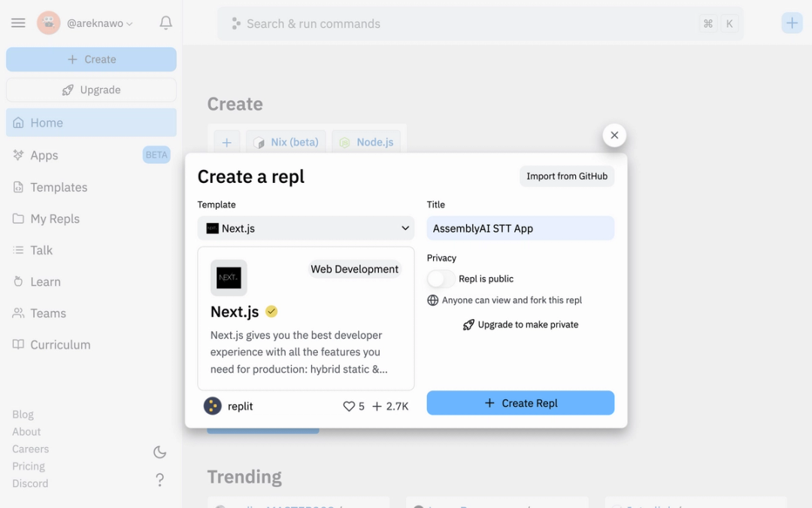The image size is (812, 508).
Task: Switch to the Node.js template tab
Action: click(366, 141)
